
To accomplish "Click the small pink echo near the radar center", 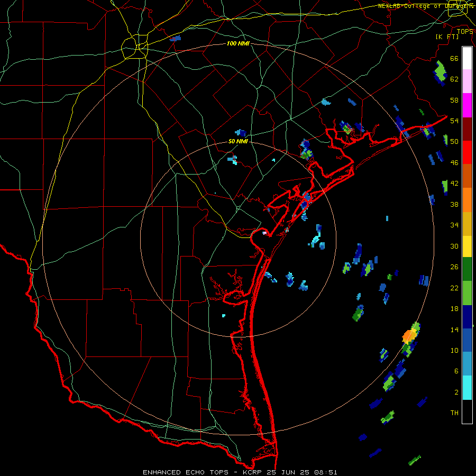I will [264, 233].
